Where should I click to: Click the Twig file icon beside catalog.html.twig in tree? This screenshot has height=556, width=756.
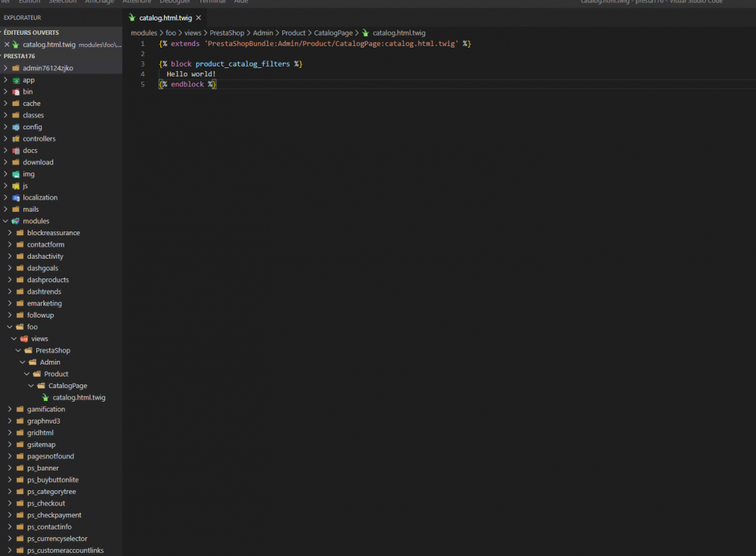(46, 397)
